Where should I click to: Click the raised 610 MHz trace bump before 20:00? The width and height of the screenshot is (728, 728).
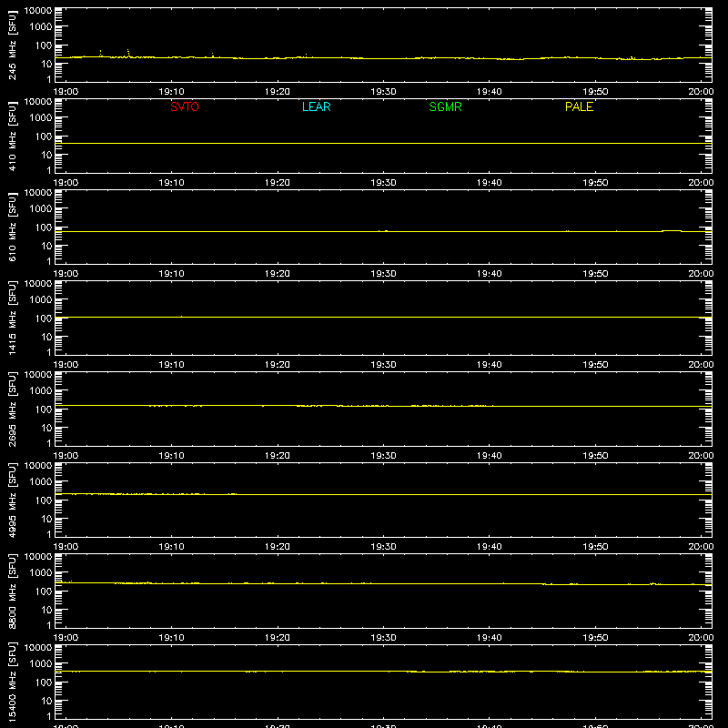tap(672, 230)
